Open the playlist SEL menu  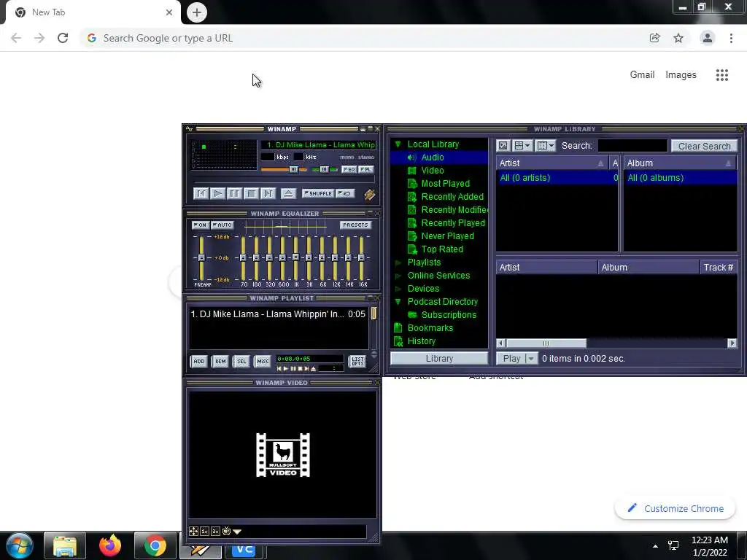point(241,362)
